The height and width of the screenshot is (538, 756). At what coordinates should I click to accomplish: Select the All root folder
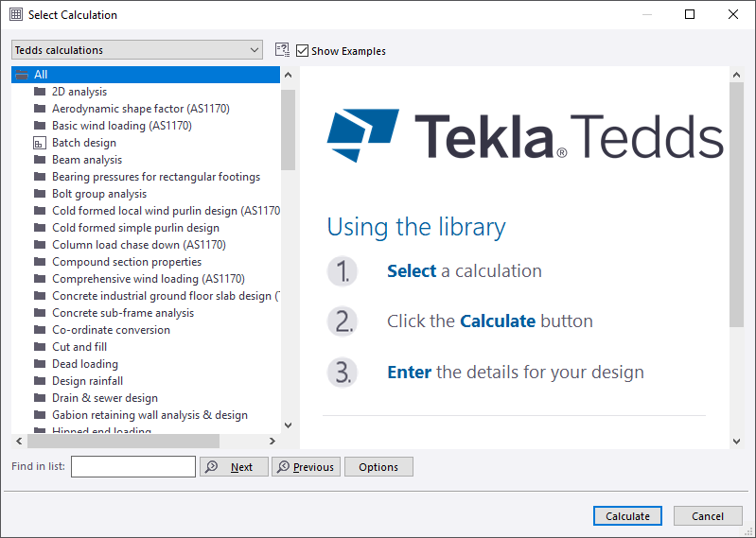(145, 75)
